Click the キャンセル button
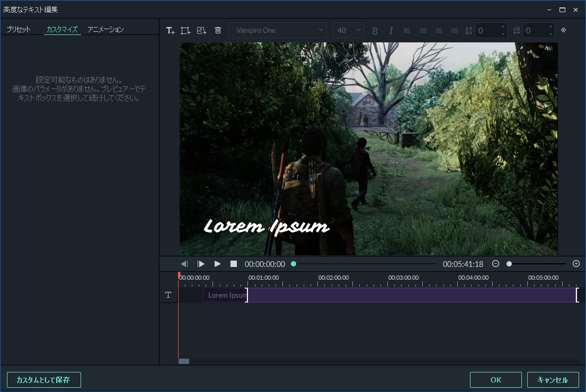This screenshot has height=392, width=586. pos(553,380)
